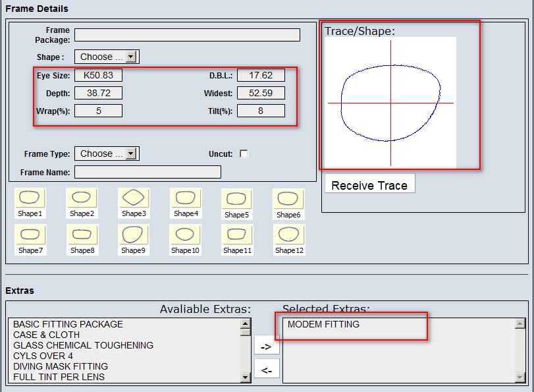Click Selected Extras scrollbar up arrow

tap(520, 323)
